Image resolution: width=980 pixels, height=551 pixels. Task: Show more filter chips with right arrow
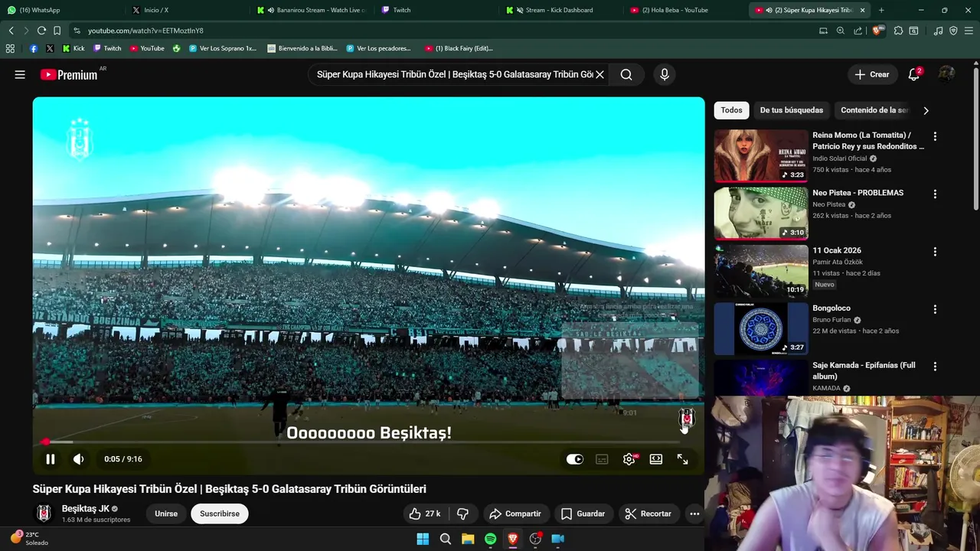[926, 110]
